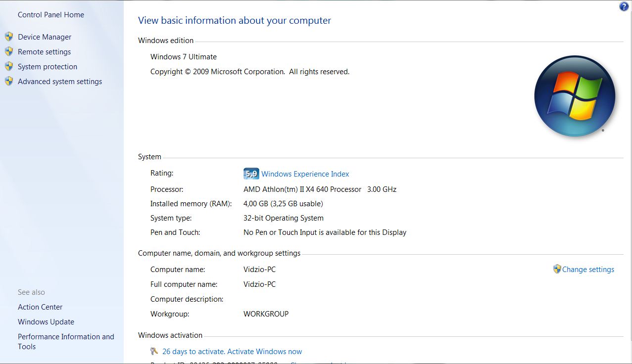The image size is (632, 364).
Task: Click the 'Processor:' label
Action: point(167,189)
